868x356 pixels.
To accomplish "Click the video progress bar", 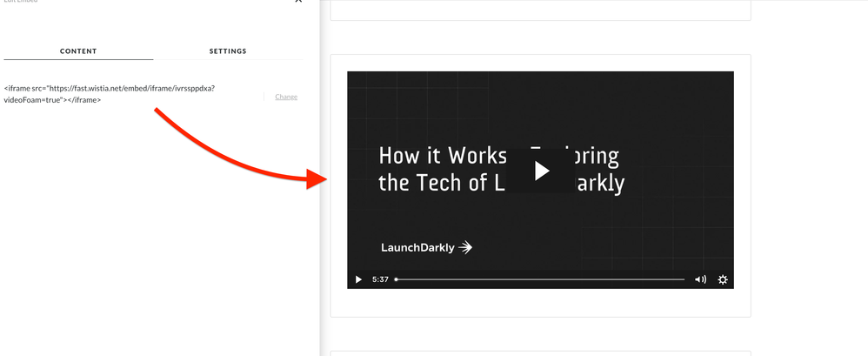I will 540,279.
